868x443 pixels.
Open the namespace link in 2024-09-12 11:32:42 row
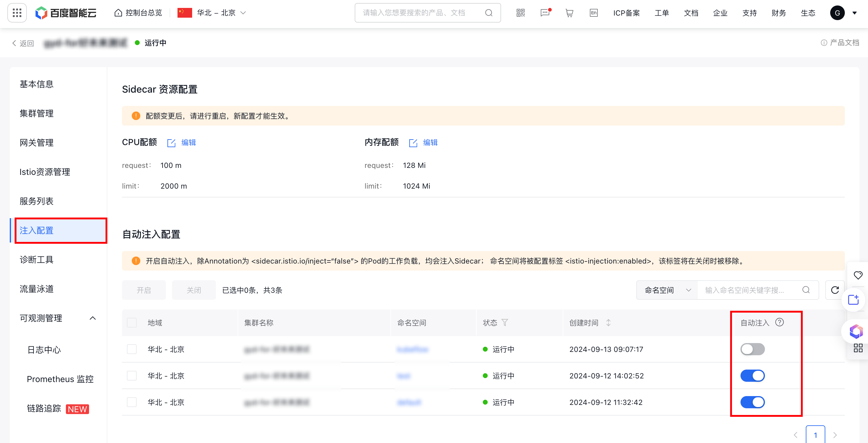point(409,402)
